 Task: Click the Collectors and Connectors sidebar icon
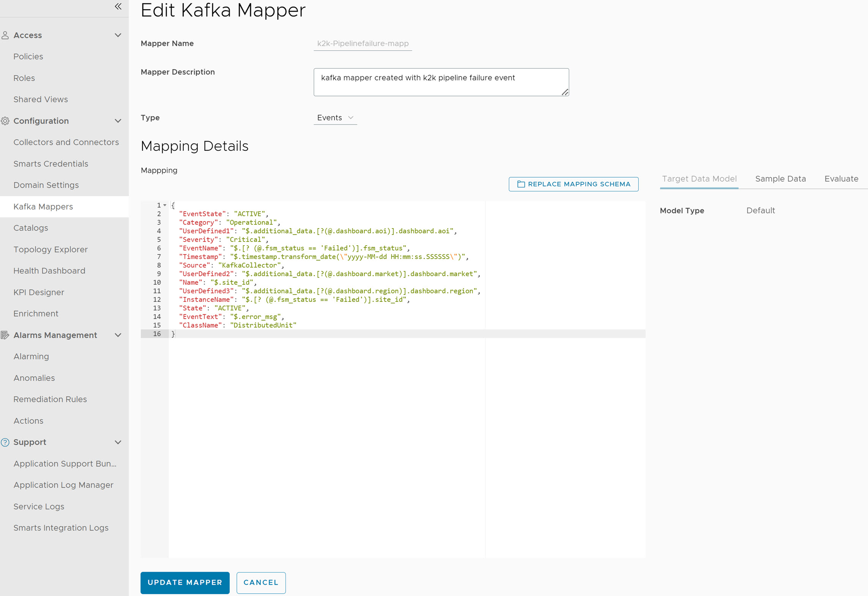tap(66, 142)
